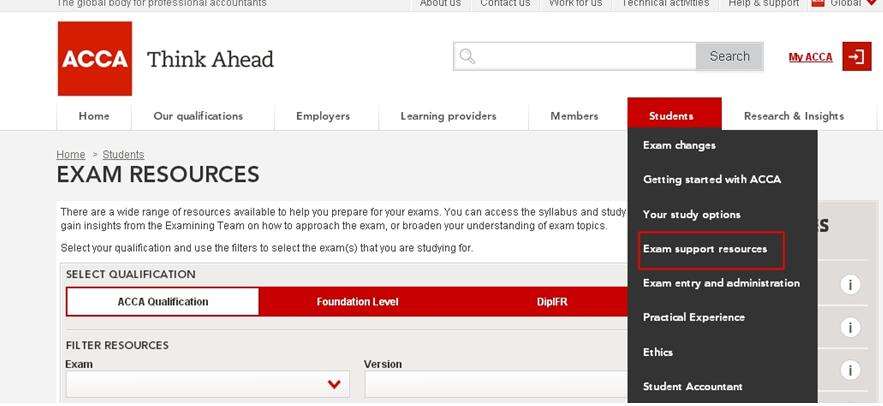
Task: Open the My ACCA link
Action: tap(810, 57)
